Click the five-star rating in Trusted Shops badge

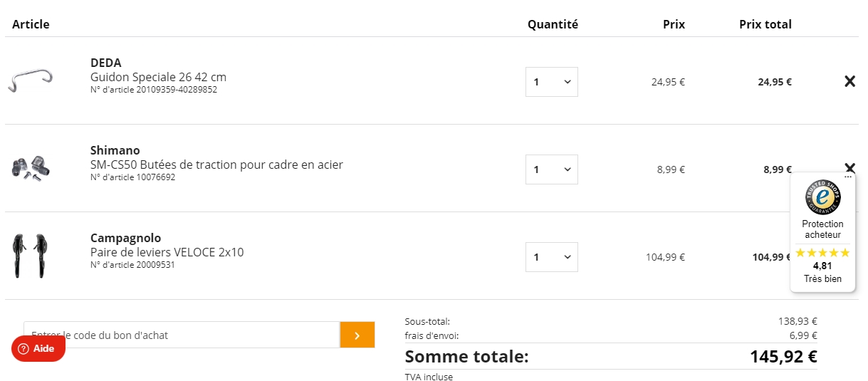822,253
